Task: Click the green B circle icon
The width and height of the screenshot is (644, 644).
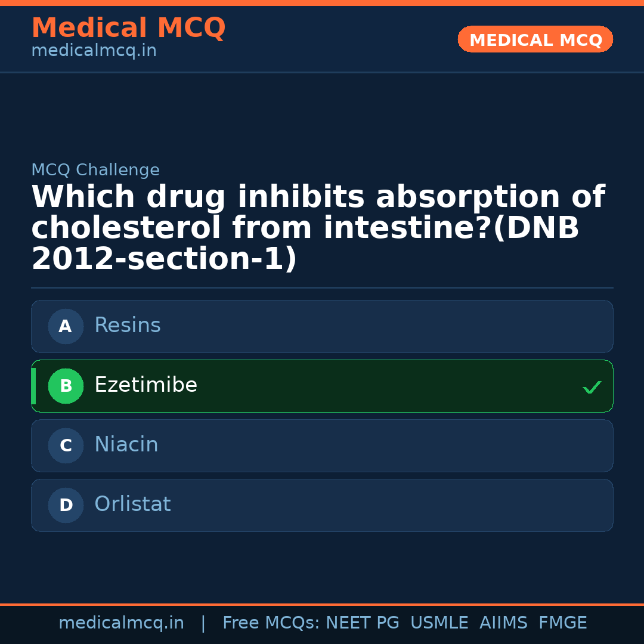Action: click(x=66, y=386)
